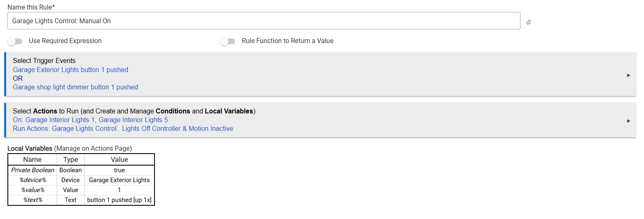
Task: Click the Name this Rule text field
Action: tap(264, 21)
